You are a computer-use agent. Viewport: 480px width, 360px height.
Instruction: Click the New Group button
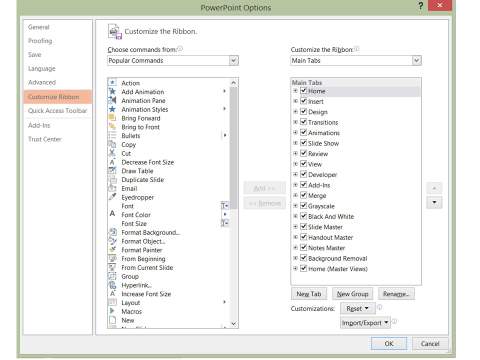(x=353, y=294)
